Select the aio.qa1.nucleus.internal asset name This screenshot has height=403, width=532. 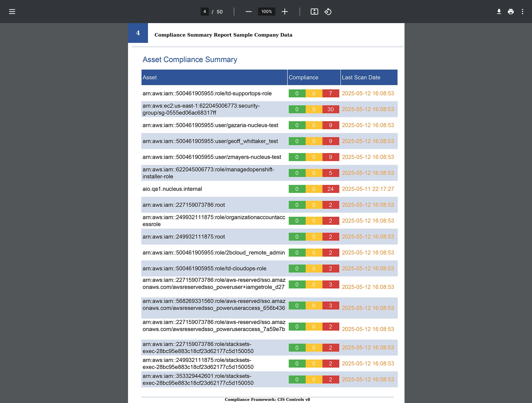click(x=172, y=189)
